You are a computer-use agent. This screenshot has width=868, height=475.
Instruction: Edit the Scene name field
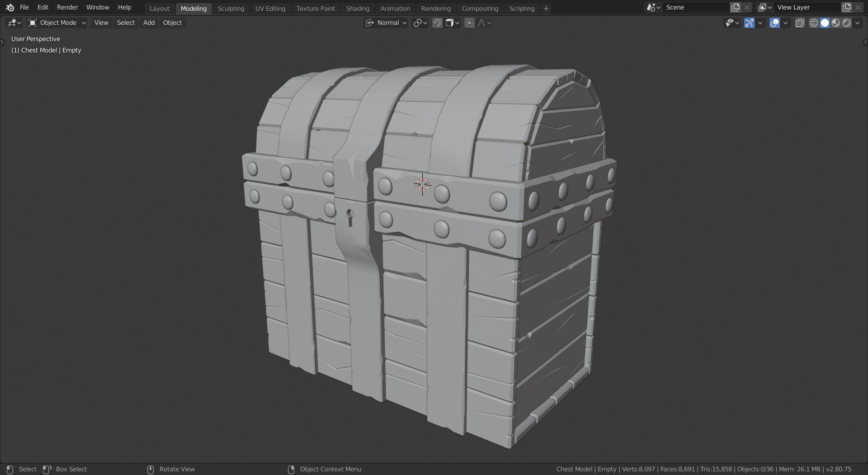pyautogui.click(x=696, y=8)
